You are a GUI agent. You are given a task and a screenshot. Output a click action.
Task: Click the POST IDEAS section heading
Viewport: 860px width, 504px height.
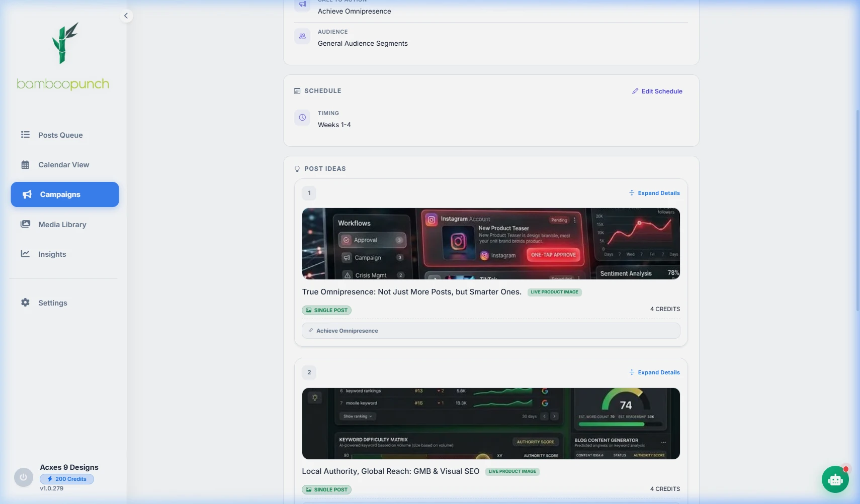coord(325,169)
